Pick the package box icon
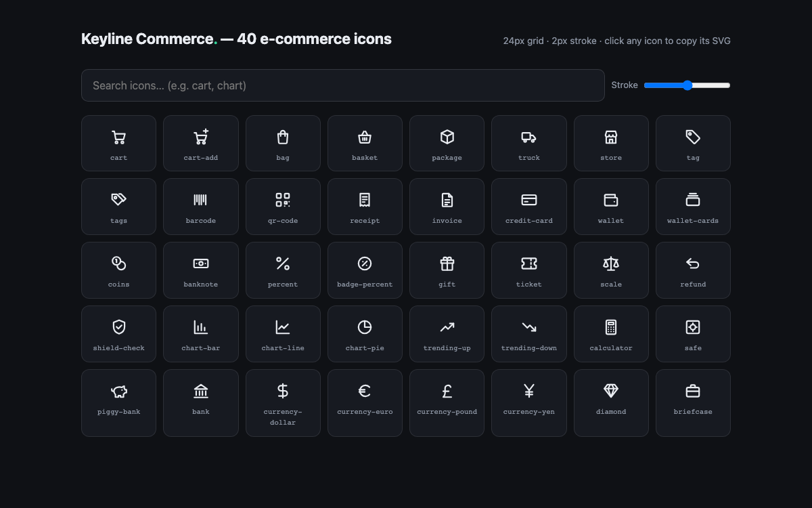The width and height of the screenshot is (812, 508). coord(447,143)
